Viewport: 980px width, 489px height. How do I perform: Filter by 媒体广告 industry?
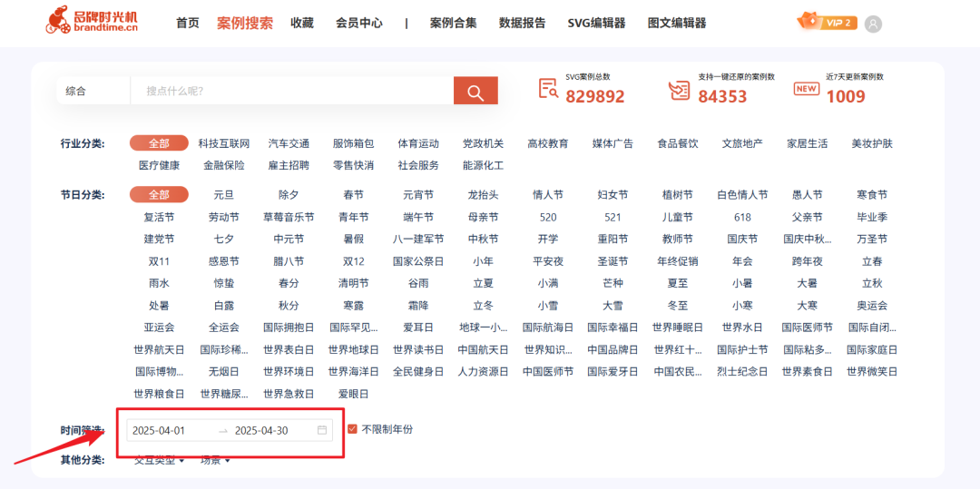612,143
